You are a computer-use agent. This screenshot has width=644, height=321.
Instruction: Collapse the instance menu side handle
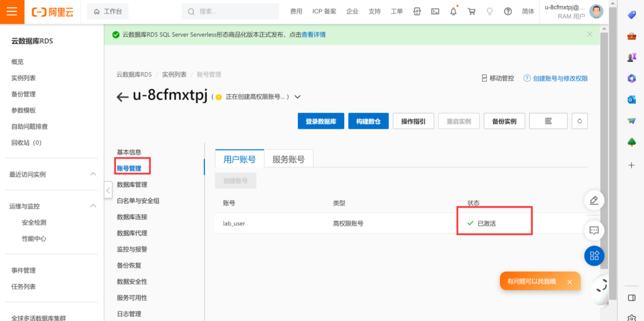click(108, 190)
